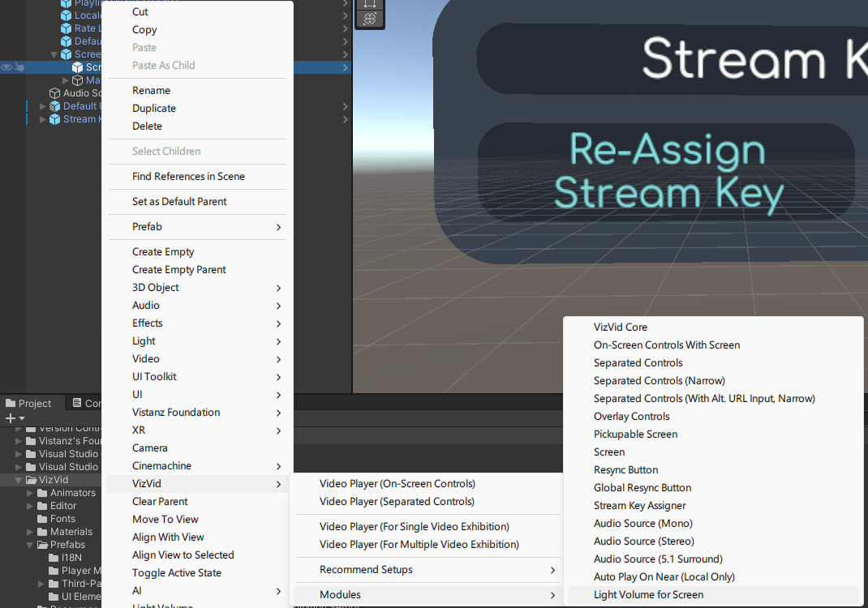The height and width of the screenshot is (608, 868).
Task: Toggle picking hand icon on selected object
Action: [19, 67]
